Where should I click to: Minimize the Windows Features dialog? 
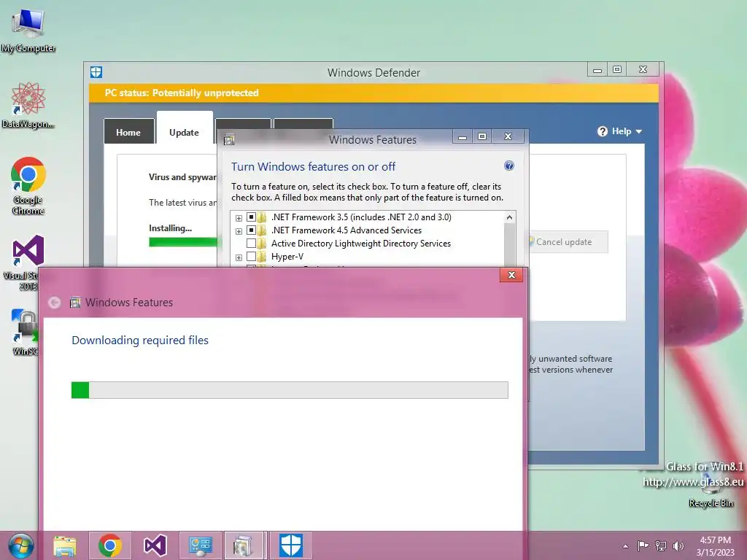[462, 137]
